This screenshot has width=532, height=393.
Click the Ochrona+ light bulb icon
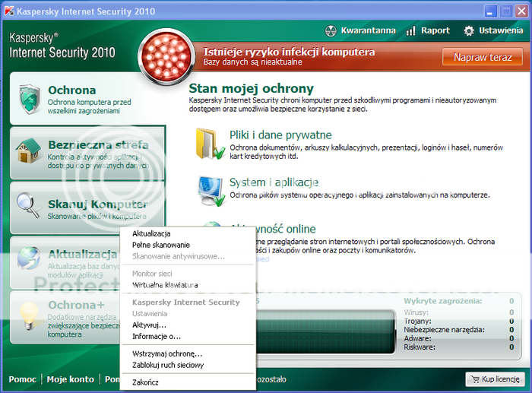tap(29, 315)
